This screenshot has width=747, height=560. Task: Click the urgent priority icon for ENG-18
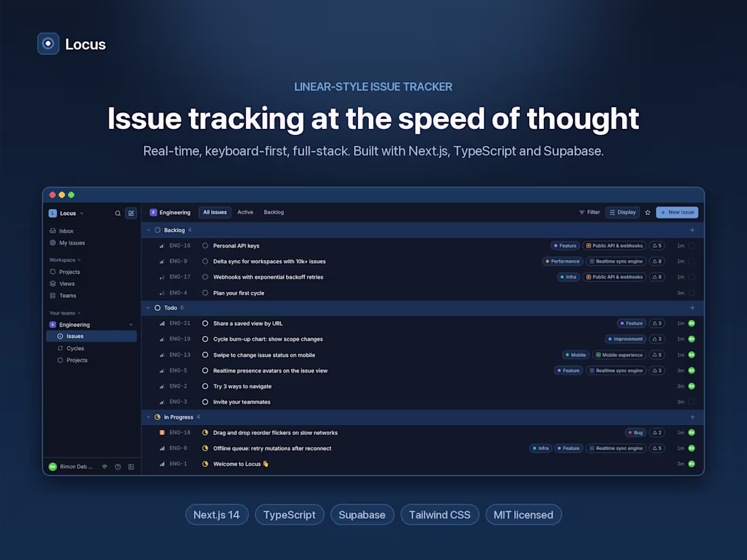click(162, 433)
